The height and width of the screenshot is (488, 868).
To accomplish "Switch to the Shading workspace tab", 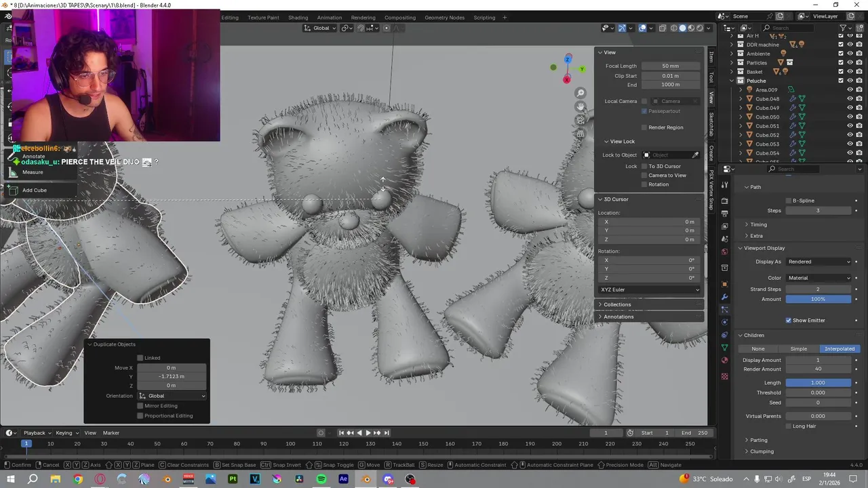I will 298,18.
